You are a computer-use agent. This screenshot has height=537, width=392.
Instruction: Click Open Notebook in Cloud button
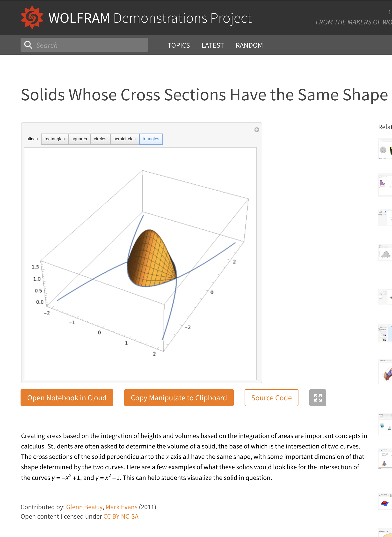click(x=67, y=398)
